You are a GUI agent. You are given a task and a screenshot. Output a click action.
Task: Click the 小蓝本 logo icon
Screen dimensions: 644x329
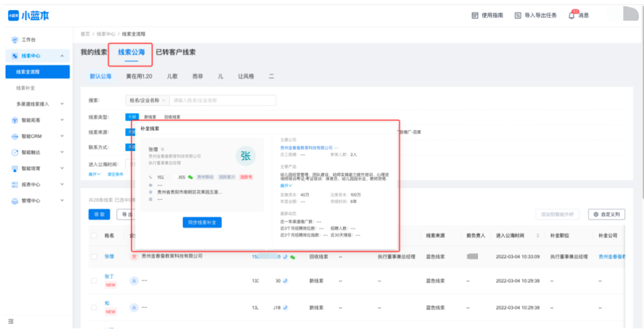point(13,16)
